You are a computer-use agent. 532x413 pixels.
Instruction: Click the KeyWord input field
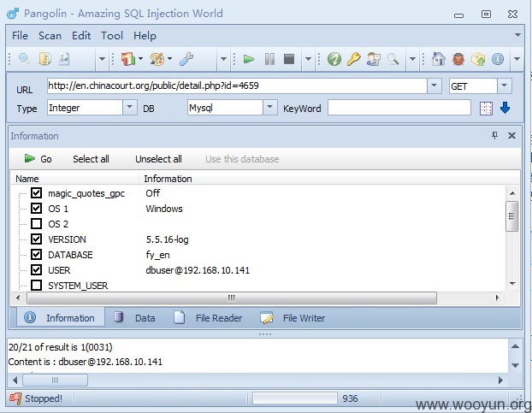[x=399, y=108]
